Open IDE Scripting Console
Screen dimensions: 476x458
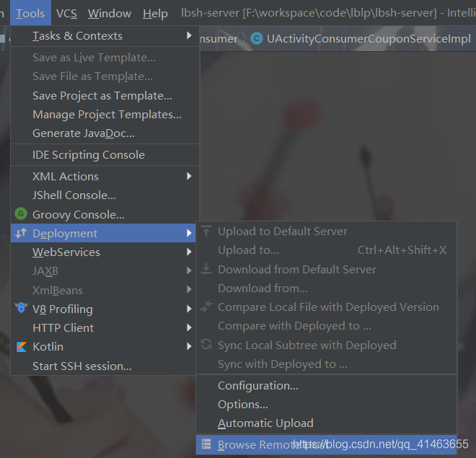105,155
